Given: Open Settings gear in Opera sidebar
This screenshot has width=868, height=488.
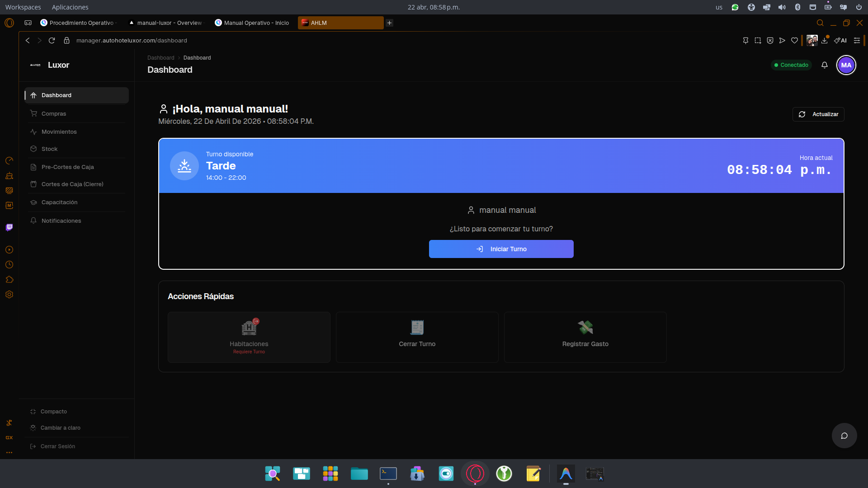Looking at the screenshot, I should pos(9,294).
